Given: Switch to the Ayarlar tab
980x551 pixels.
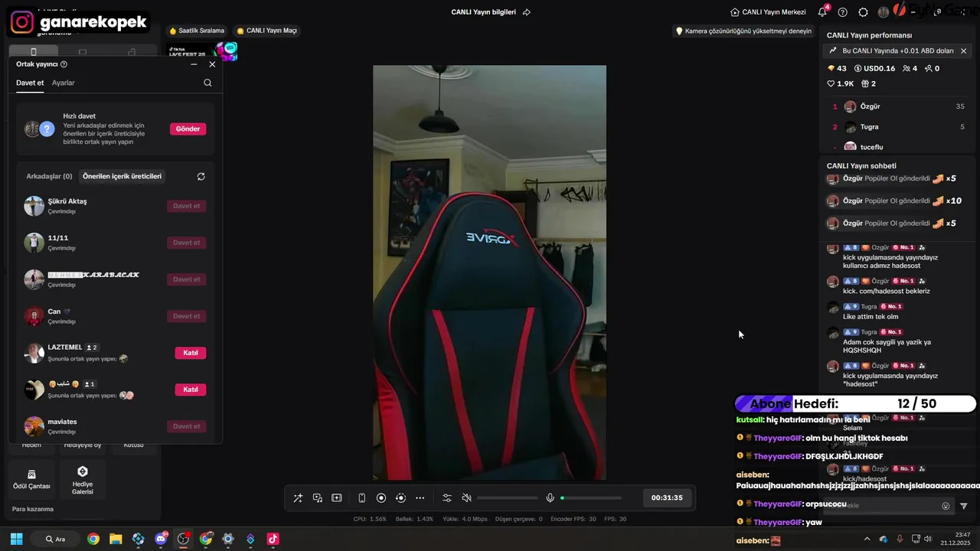Looking at the screenshot, I should pyautogui.click(x=64, y=83).
